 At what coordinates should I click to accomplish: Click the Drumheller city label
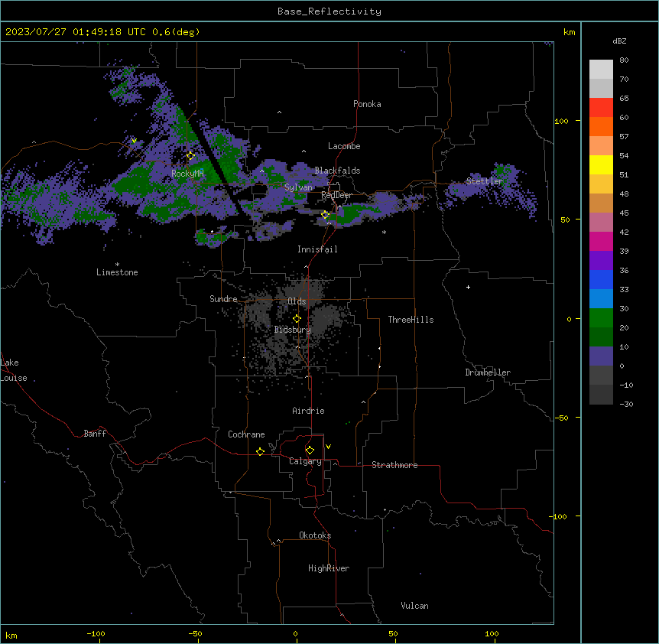tap(488, 372)
